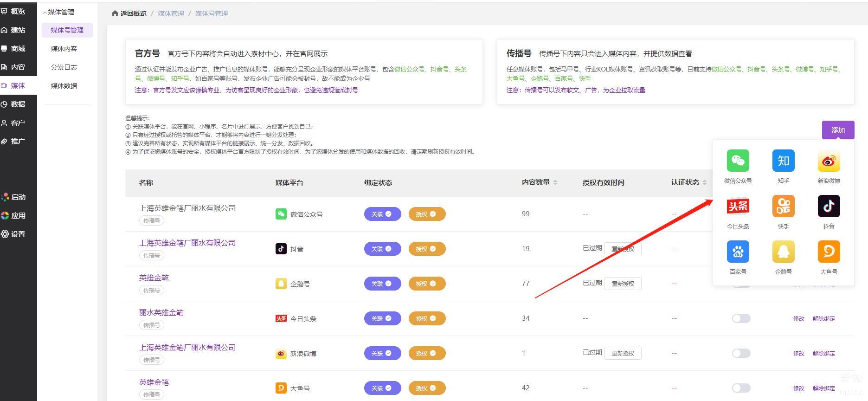Viewport: 868px width, 401px height.
Task: Select the 微信公众号 icon in the add popup
Action: coord(738,161)
